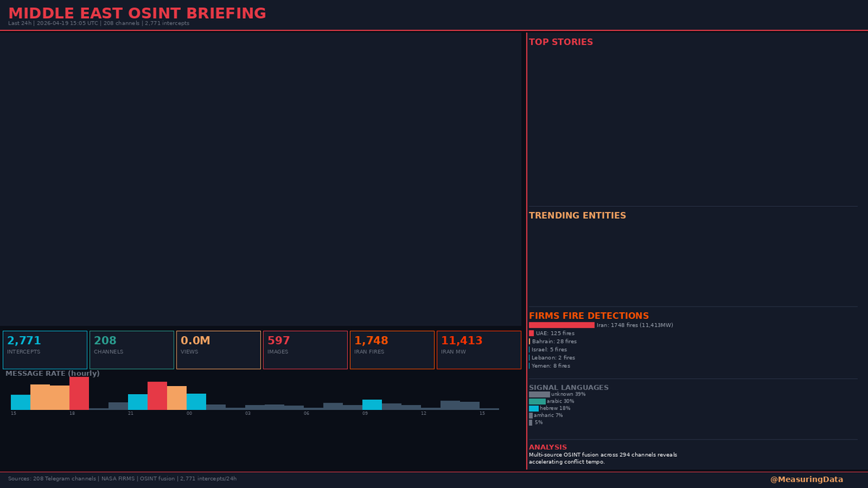
Task: Click the Signal Languages heading
Action: [x=569, y=388]
